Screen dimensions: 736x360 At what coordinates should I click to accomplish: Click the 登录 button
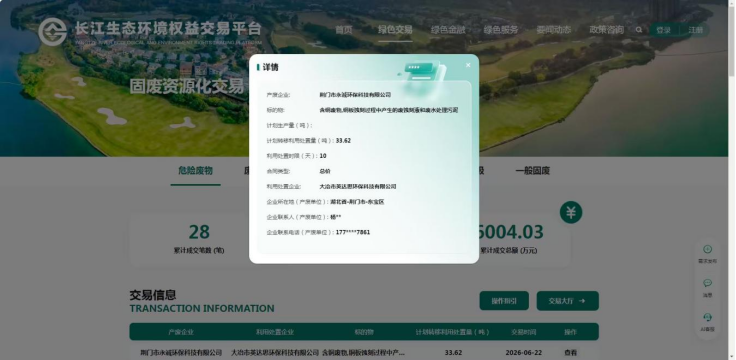click(x=664, y=30)
